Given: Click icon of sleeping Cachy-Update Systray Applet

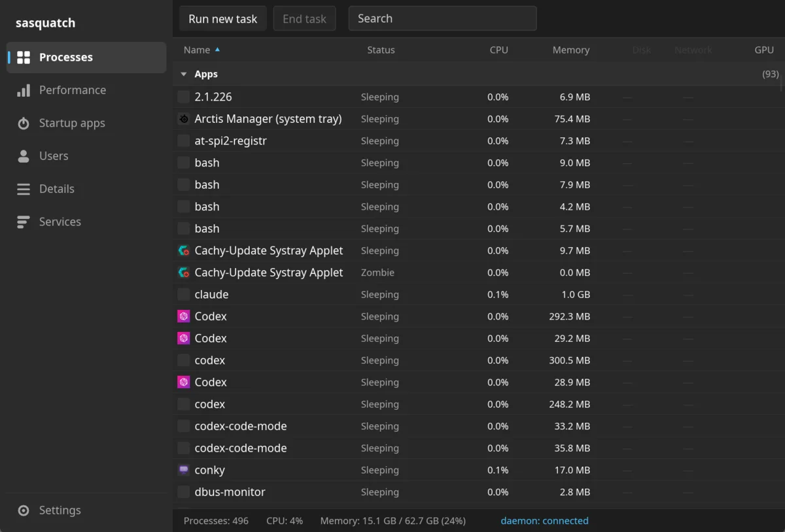Looking at the screenshot, I should tap(184, 250).
